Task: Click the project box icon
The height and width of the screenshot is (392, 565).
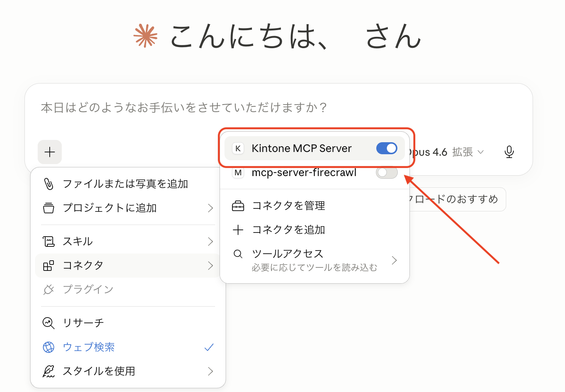Action: pos(49,208)
